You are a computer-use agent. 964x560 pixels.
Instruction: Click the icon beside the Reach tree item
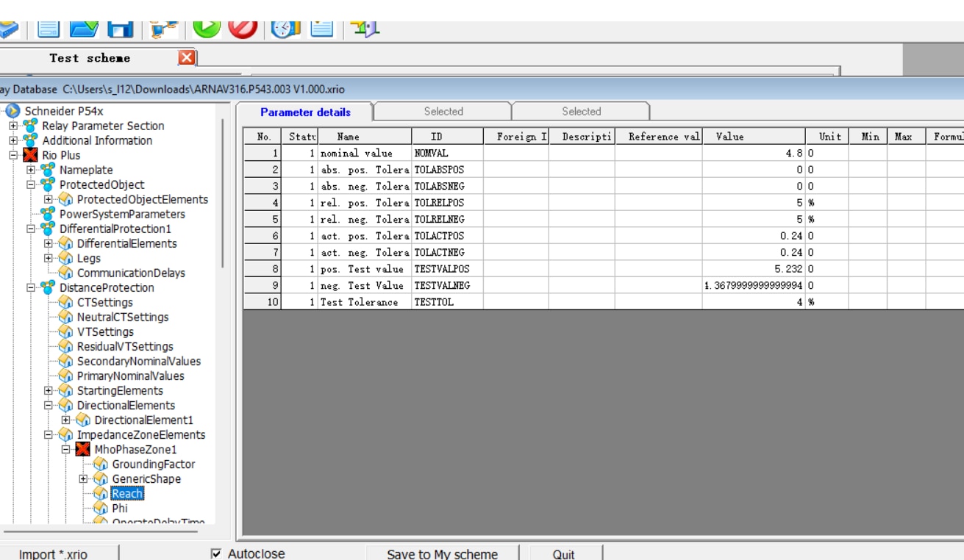(101, 493)
